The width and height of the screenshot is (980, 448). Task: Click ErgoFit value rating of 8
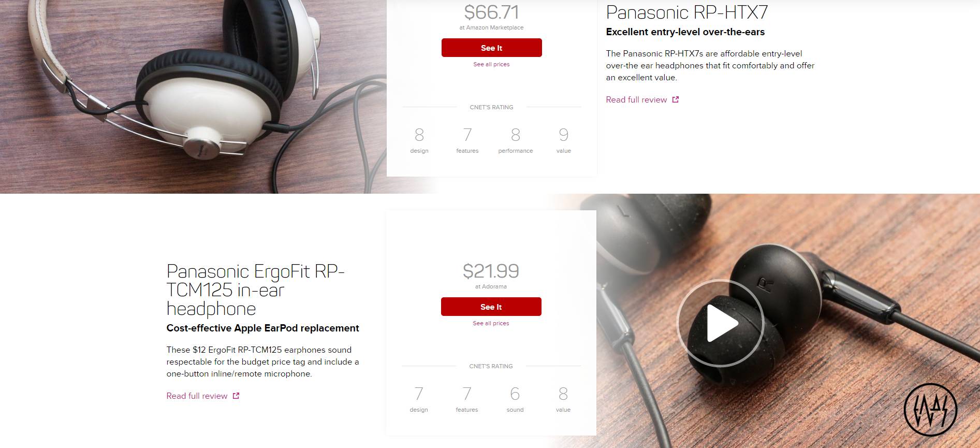coord(563,394)
